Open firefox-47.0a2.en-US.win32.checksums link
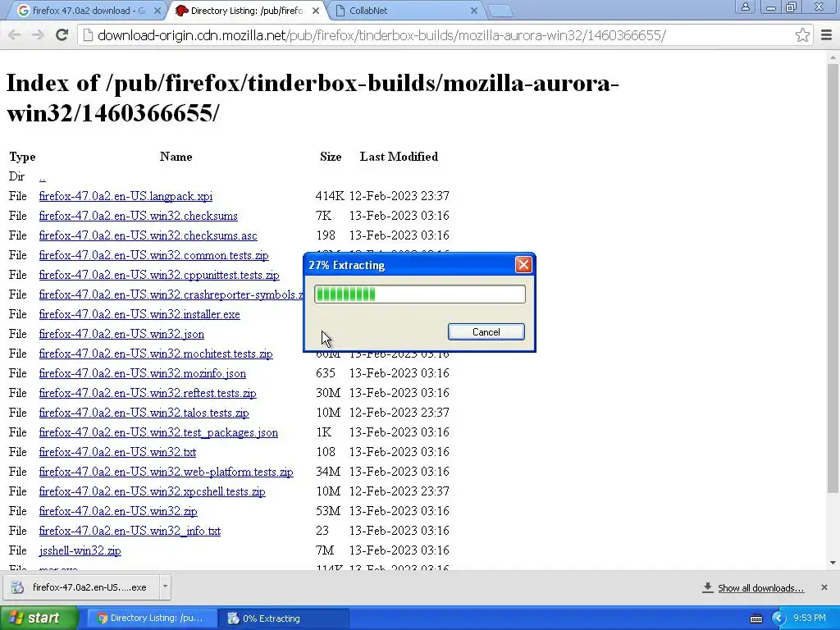This screenshot has height=630, width=840. [x=138, y=216]
